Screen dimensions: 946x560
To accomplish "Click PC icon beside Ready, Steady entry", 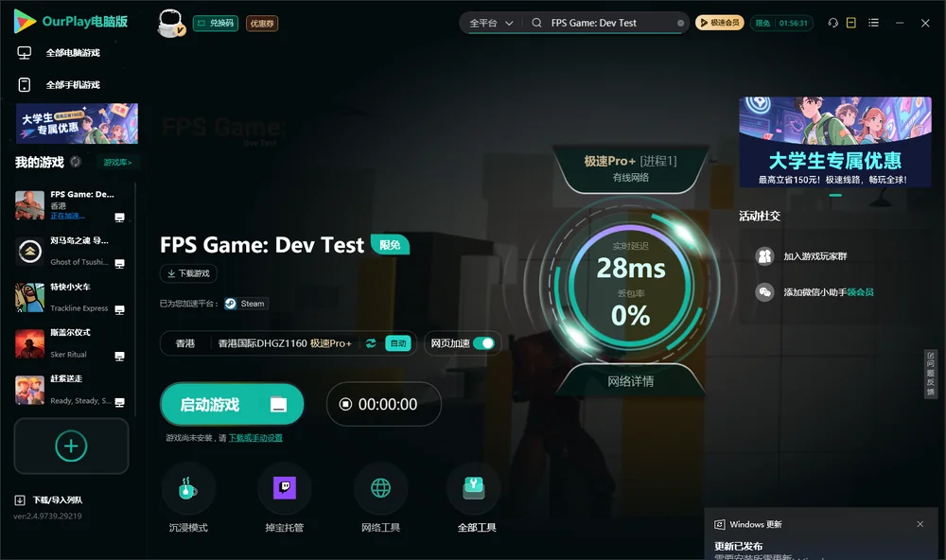I will click(119, 403).
